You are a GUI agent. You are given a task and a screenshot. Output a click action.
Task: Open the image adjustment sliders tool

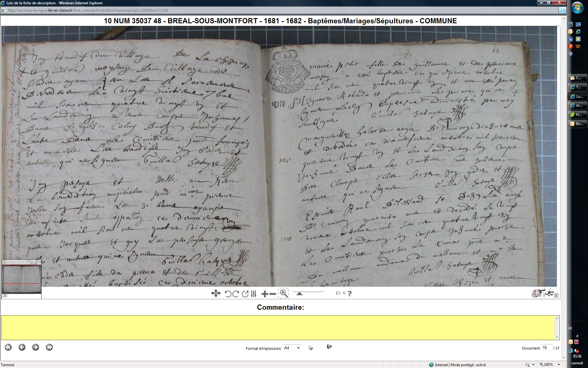point(254,294)
